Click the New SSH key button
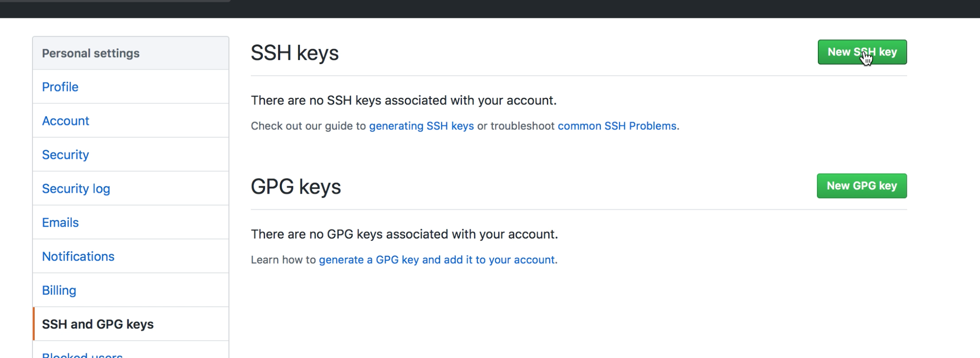980x358 pixels. coord(862,52)
